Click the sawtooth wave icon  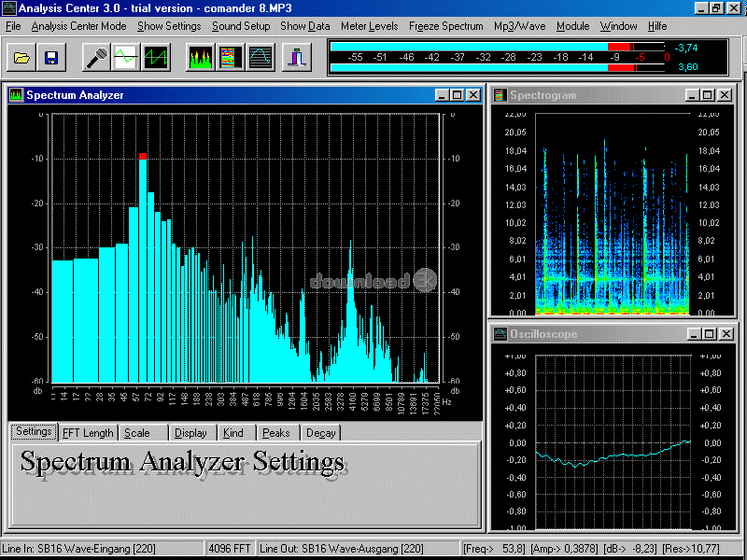[155, 59]
